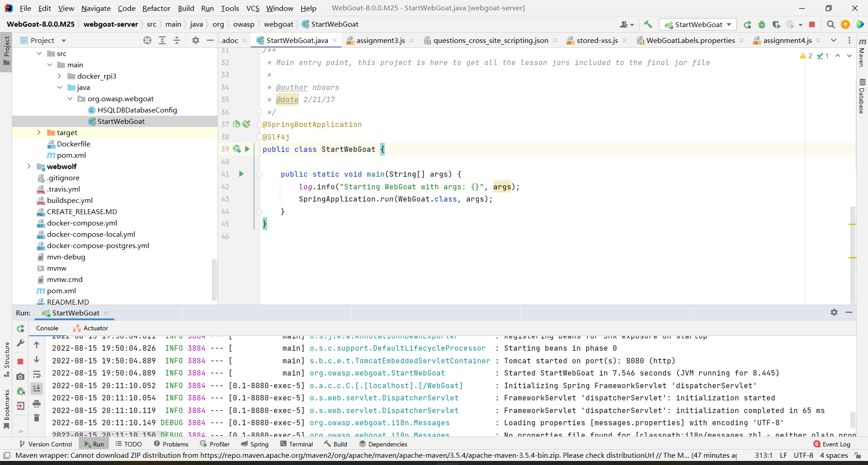
Task: Hide the Project tool window
Action: tap(210, 40)
